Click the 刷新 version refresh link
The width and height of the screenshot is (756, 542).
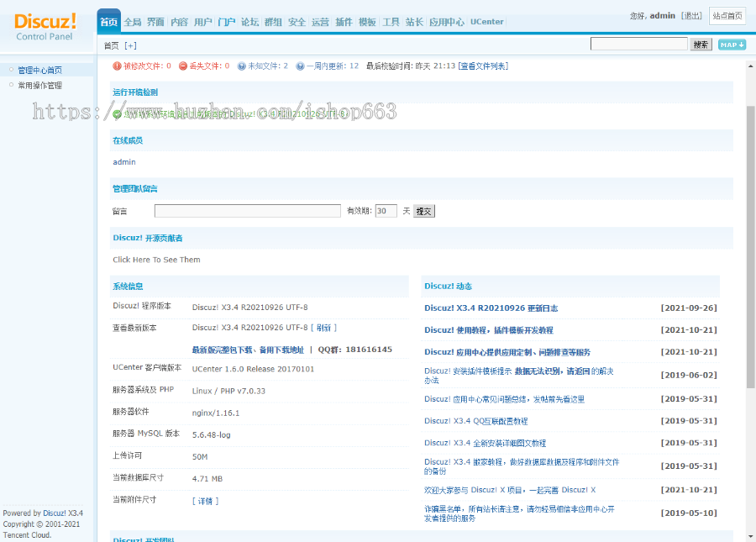[324, 328]
